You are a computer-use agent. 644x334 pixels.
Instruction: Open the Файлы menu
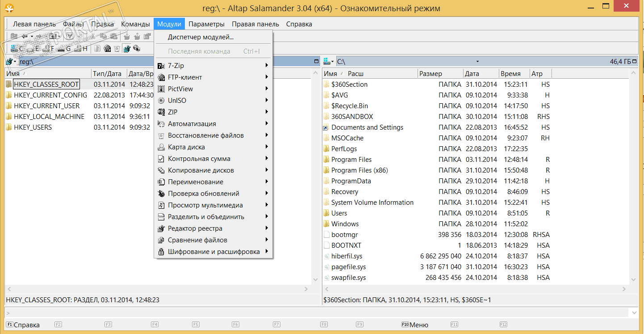73,24
